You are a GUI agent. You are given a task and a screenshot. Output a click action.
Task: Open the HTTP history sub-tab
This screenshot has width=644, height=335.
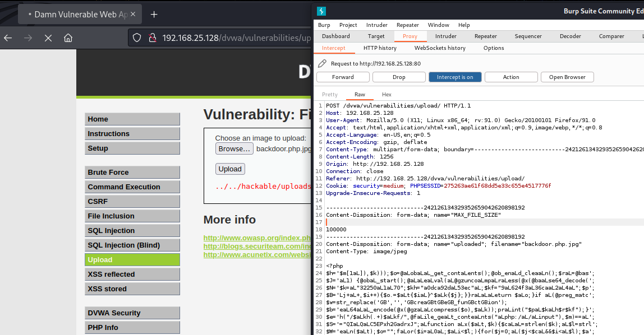(380, 48)
